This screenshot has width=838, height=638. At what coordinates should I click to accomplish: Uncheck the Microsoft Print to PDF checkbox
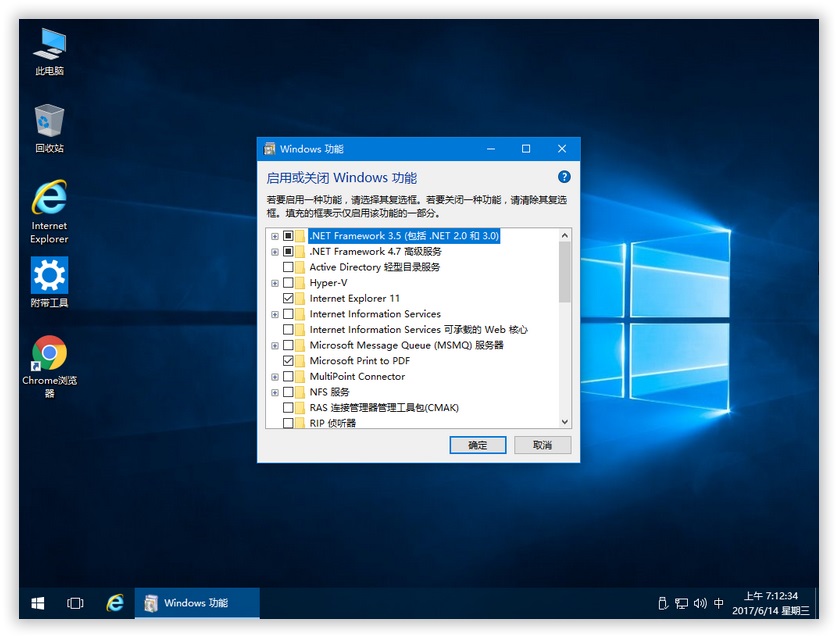tap(288, 361)
